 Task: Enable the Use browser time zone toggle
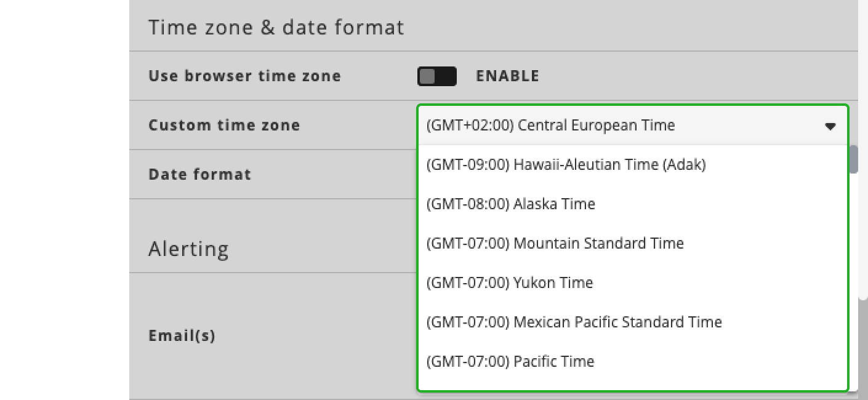coord(437,76)
